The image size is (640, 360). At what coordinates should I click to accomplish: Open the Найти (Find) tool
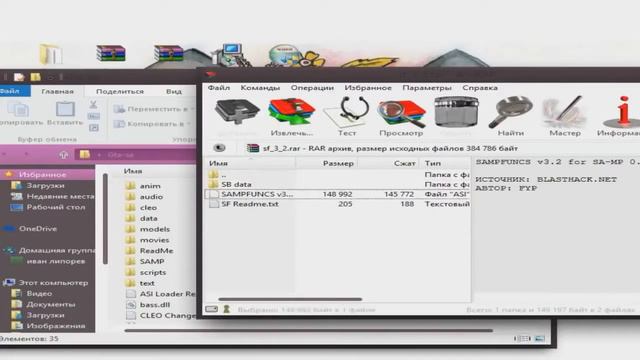511,112
